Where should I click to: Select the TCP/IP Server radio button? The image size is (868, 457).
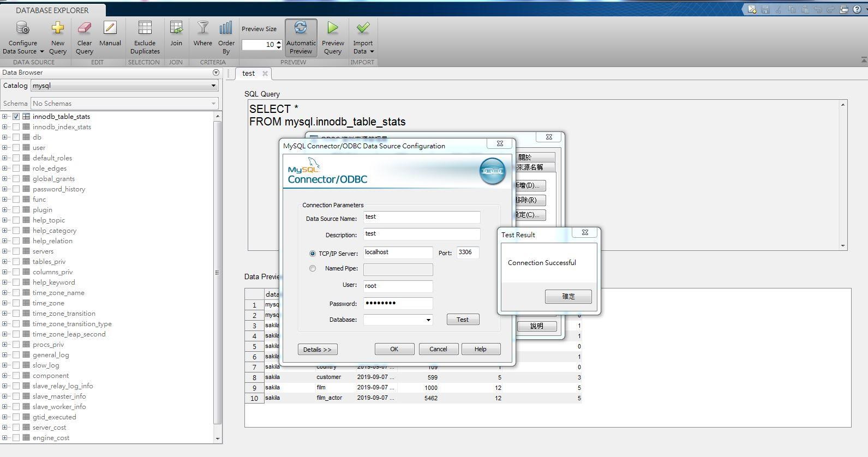tap(313, 254)
